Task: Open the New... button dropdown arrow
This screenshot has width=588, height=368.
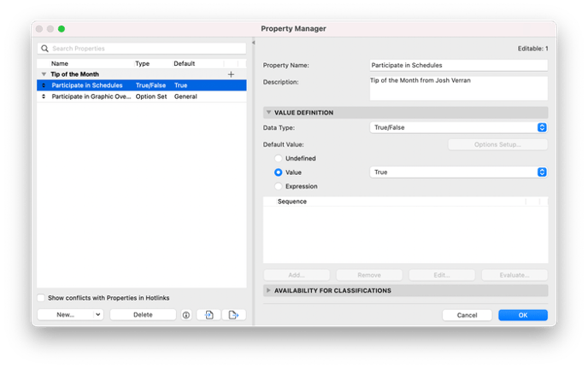Action: pyautogui.click(x=98, y=315)
